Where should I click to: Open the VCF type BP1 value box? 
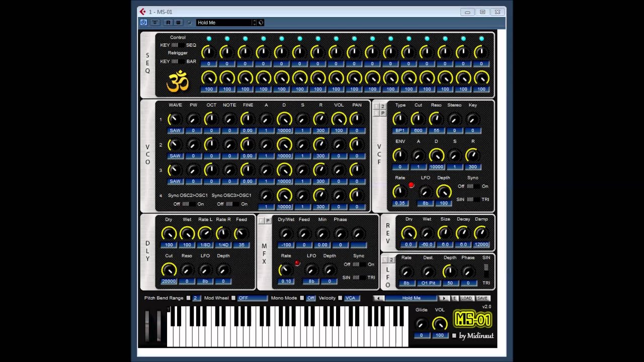pyautogui.click(x=399, y=131)
